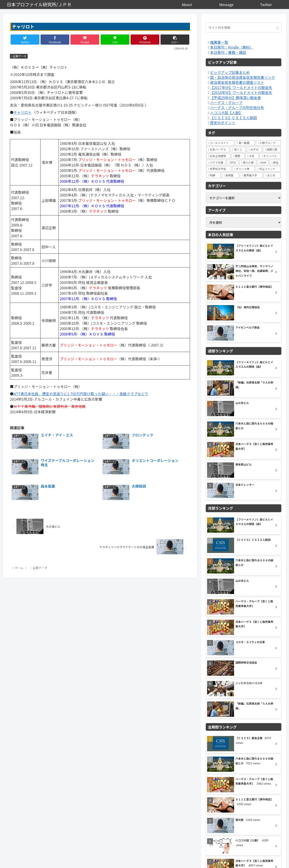This screenshot has width=289, height=868.
Task: Open weekly ranking 塚本素山ビル
Action: (x=243, y=470)
